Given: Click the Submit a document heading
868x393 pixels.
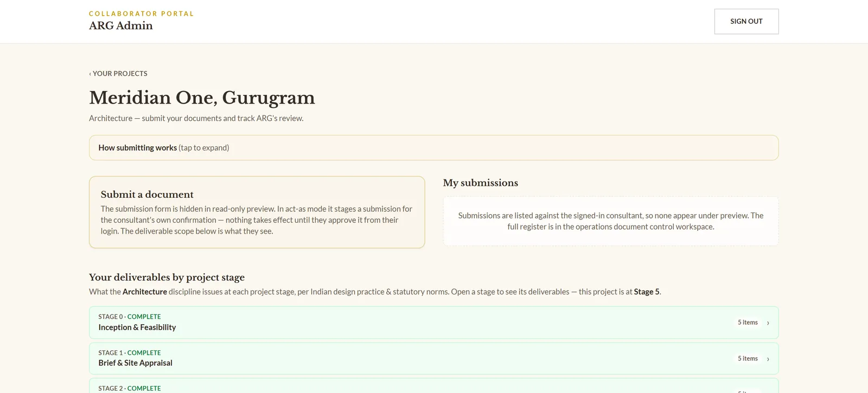Looking at the screenshot, I should coord(147,194).
